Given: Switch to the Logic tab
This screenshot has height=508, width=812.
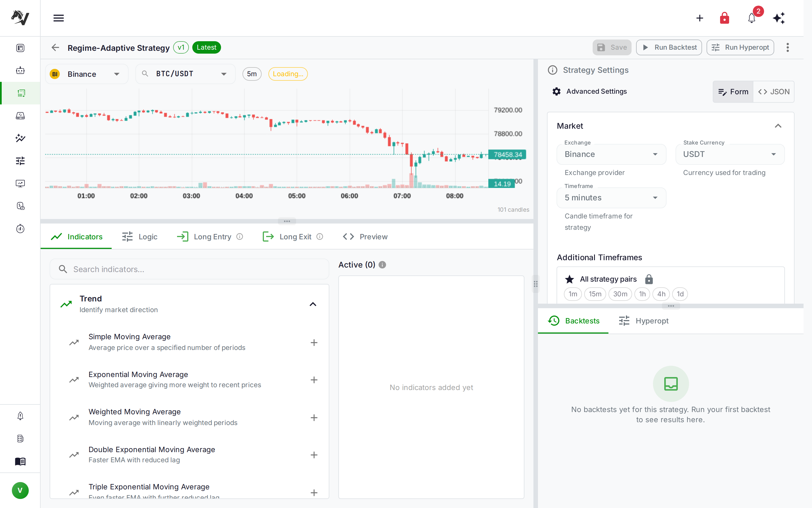Looking at the screenshot, I should tap(140, 237).
